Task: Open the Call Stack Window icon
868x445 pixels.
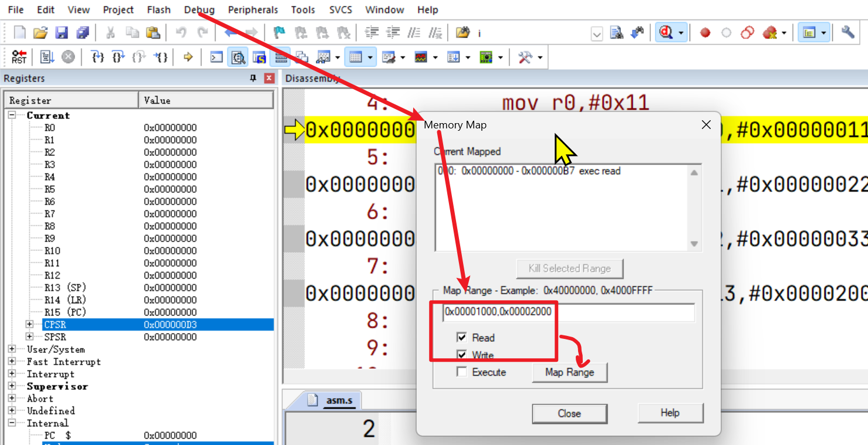Action: tap(302, 57)
